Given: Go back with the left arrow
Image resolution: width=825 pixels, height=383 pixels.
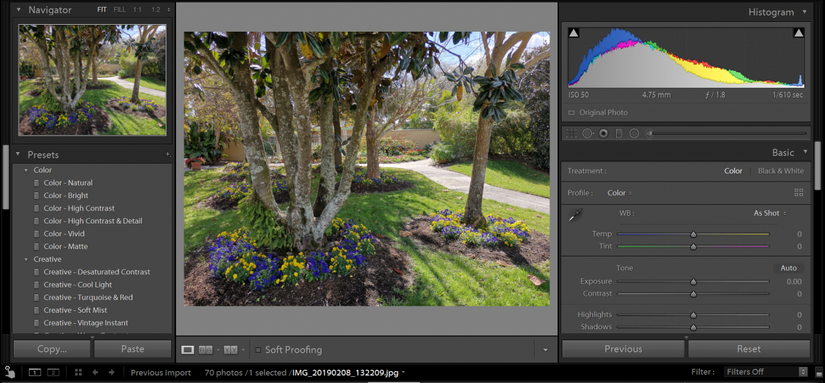Looking at the screenshot, I should pos(95,372).
